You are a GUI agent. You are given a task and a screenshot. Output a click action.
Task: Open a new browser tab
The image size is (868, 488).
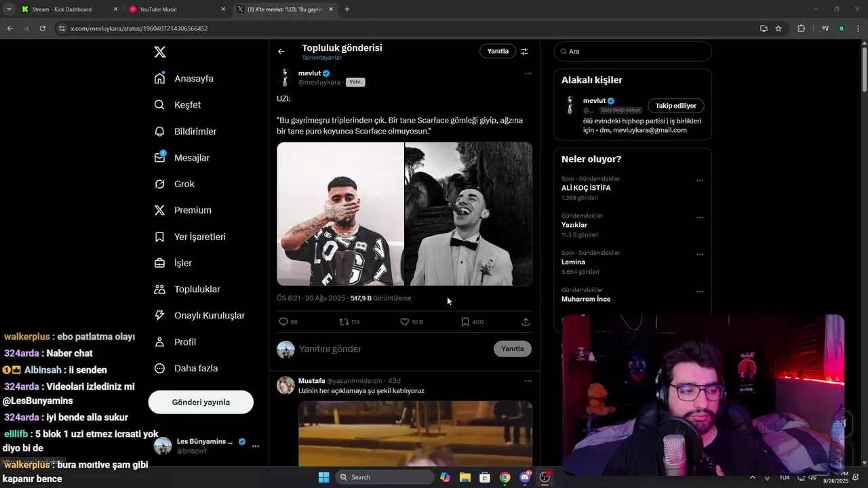(x=347, y=9)
